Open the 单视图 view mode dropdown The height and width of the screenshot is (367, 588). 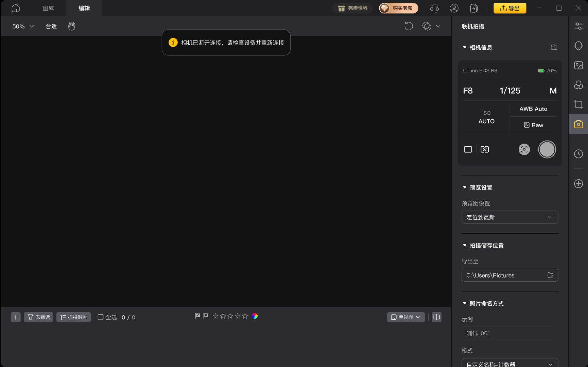pyautogui.click(x=406, y=317)
